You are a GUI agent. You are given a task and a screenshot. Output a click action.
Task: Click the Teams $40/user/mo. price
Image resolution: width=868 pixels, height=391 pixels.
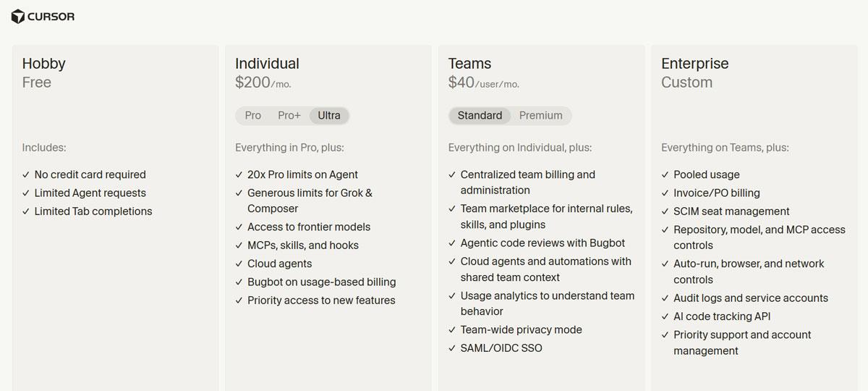coord(484,83)
